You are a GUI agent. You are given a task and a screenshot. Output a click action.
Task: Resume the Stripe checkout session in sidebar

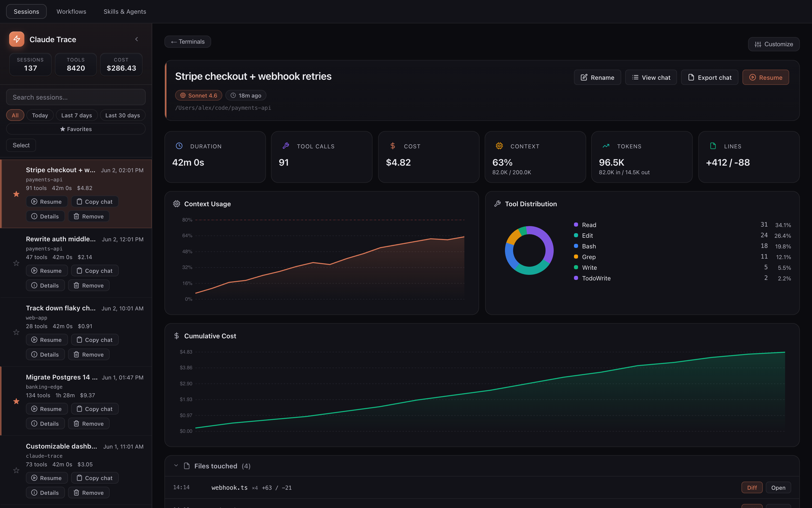[47, 202]
